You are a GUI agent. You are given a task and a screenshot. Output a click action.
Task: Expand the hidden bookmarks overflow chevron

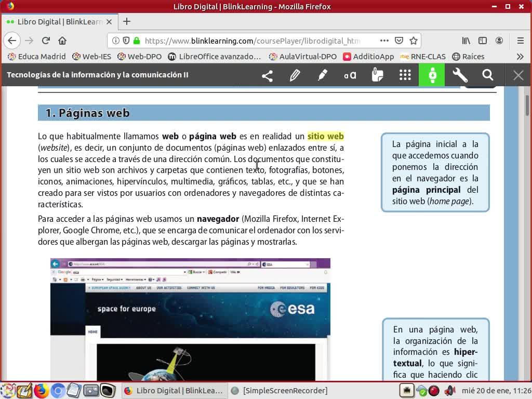click(x=520, y=57)
